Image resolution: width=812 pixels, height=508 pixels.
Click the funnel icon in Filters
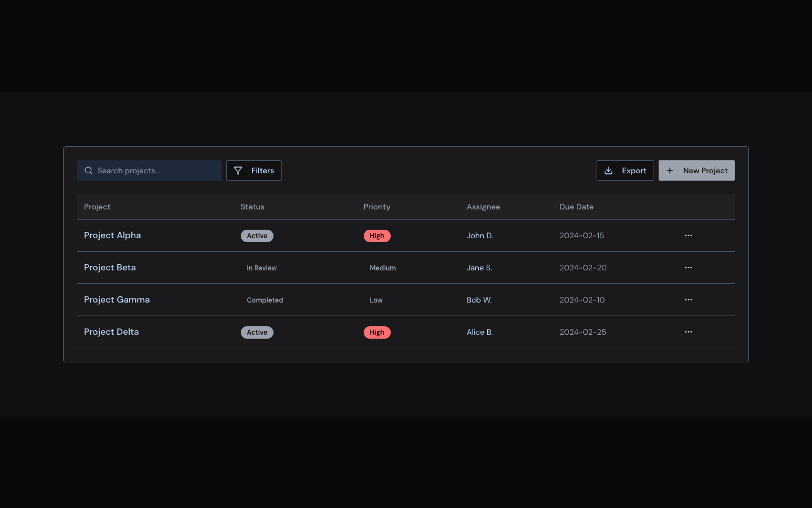pyautogui.click(x=238, y=170)
